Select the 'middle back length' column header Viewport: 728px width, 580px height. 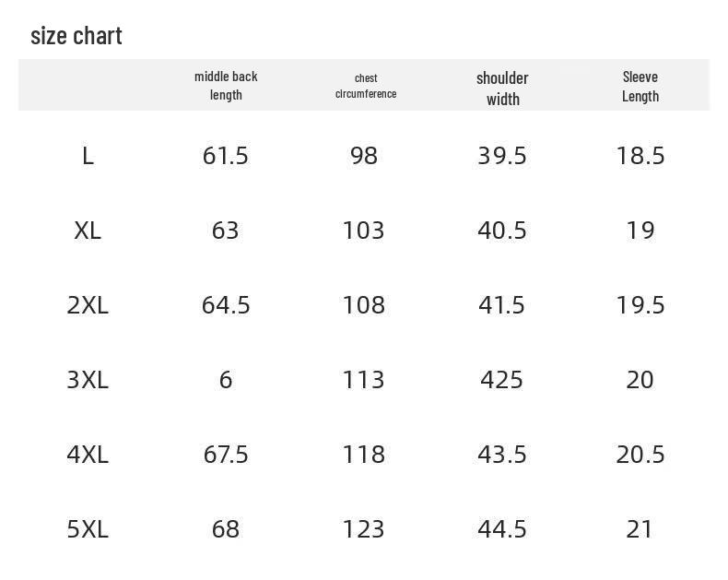click(226, 86)
